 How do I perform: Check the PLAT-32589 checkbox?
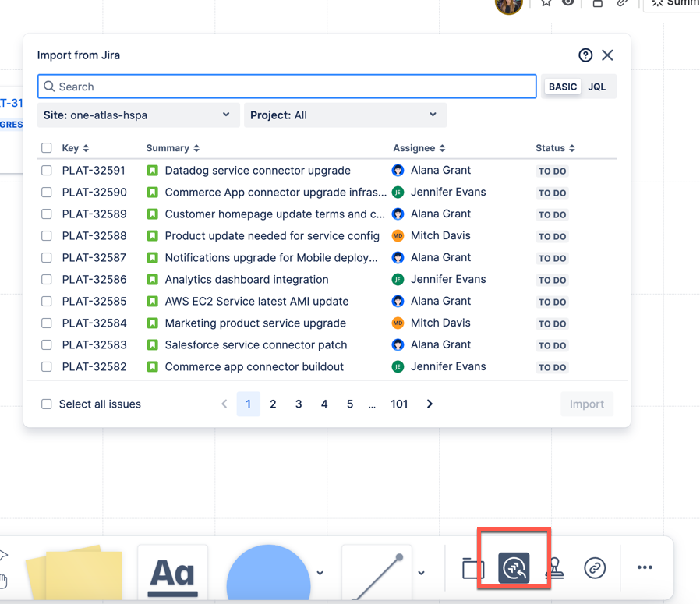tap(47, 214)
